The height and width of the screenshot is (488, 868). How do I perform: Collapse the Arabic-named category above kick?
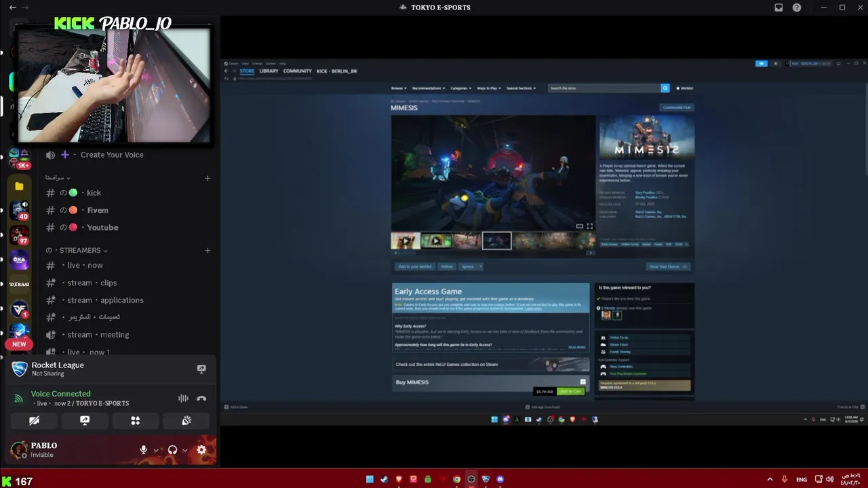pos(58,178)
